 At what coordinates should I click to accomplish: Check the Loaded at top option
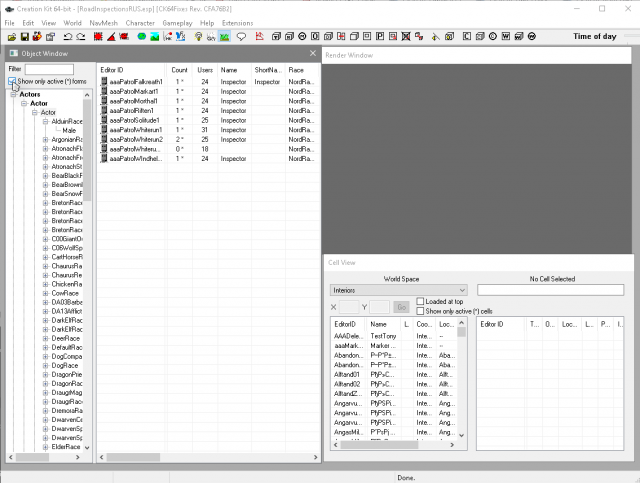tap(420, 301)
